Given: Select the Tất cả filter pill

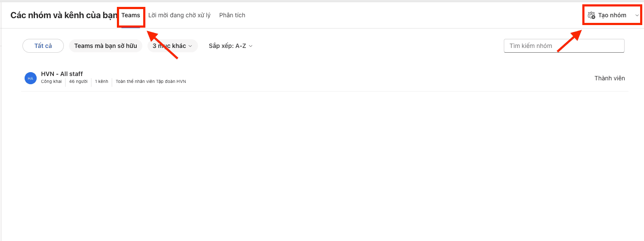Looking at the screenshot, I should pyautogui.click(x=43, y=46).
